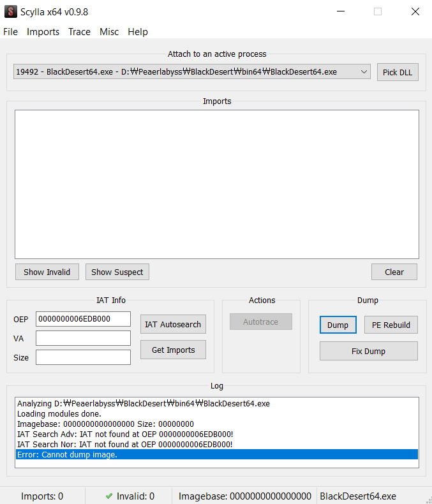Viewport: 432px width, 504px height.
Task: Click 'Invalid: 0' in the status bar
Action: point(135,496)
